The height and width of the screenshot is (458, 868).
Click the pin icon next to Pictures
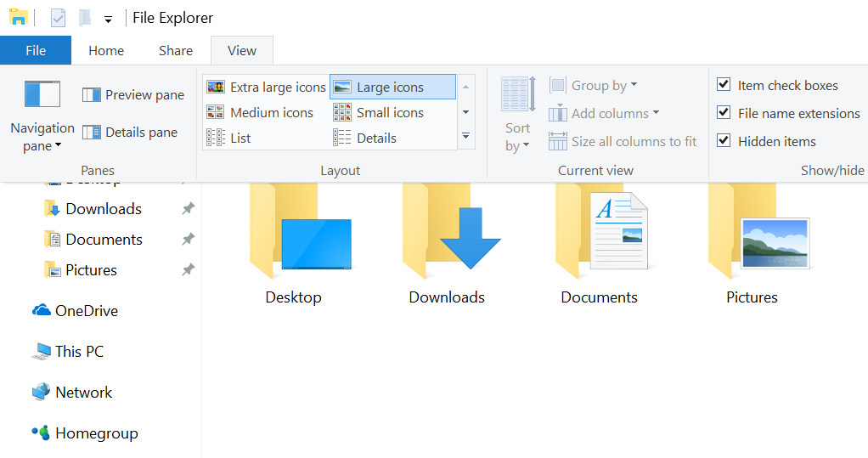189,269
